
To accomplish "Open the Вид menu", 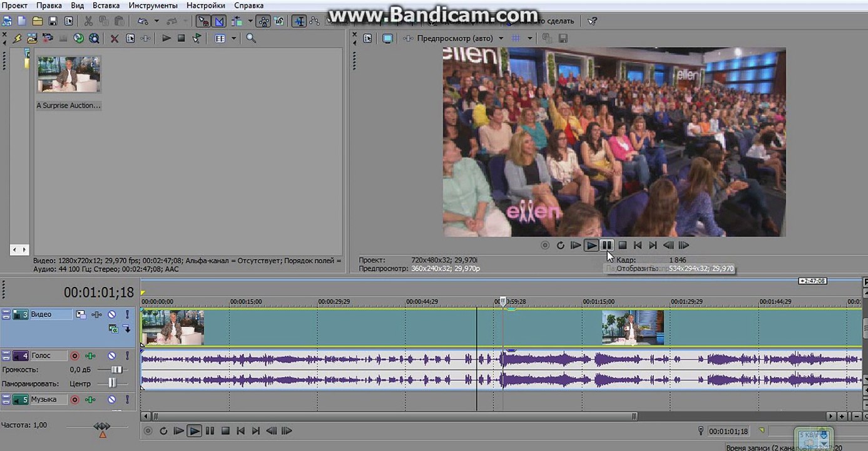I will (78, 6).
